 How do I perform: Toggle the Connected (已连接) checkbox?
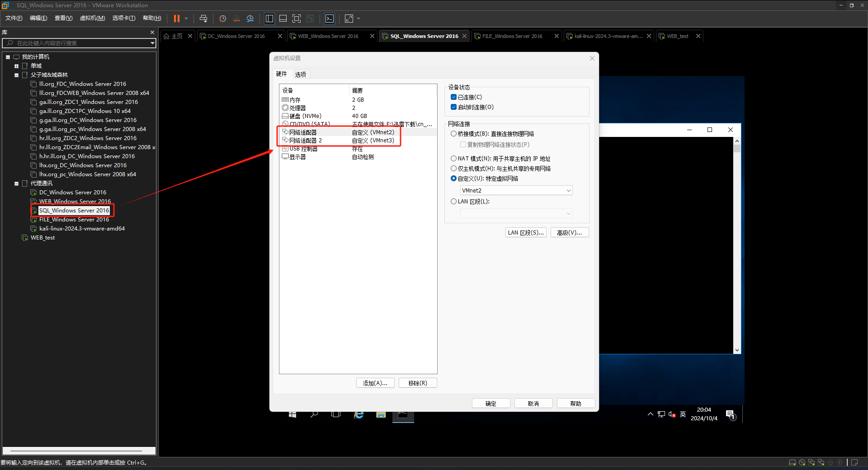(x=453, y=97)
